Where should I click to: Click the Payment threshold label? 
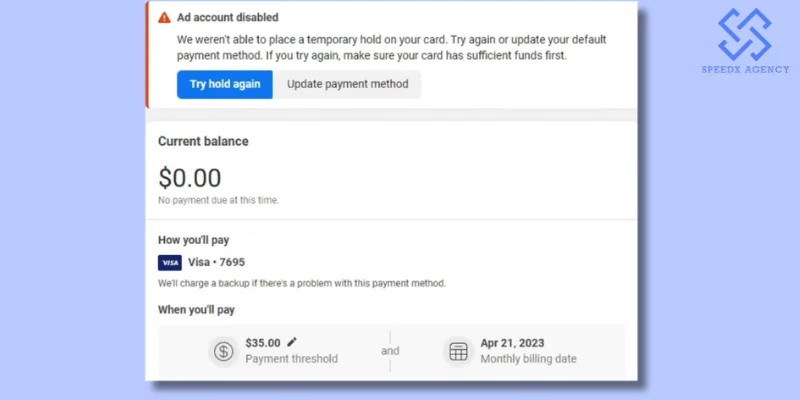[291, 359]
